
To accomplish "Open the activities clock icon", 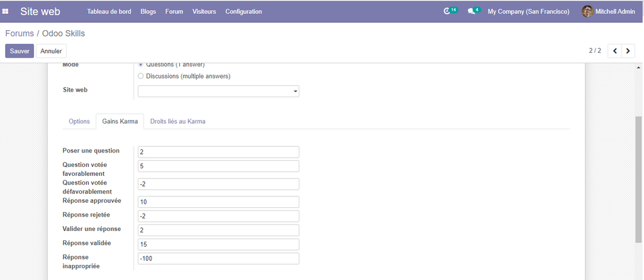I will 447,11.
